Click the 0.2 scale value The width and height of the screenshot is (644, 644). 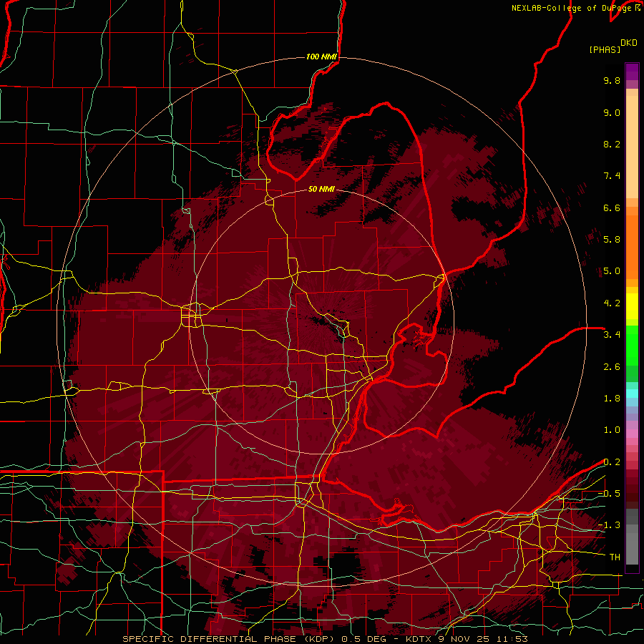click(612, 462)
